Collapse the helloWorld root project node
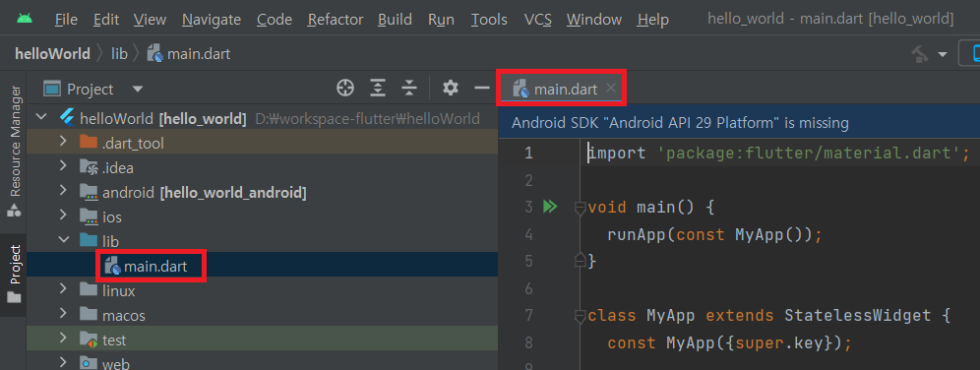980x370 pixels. [42, 117]
